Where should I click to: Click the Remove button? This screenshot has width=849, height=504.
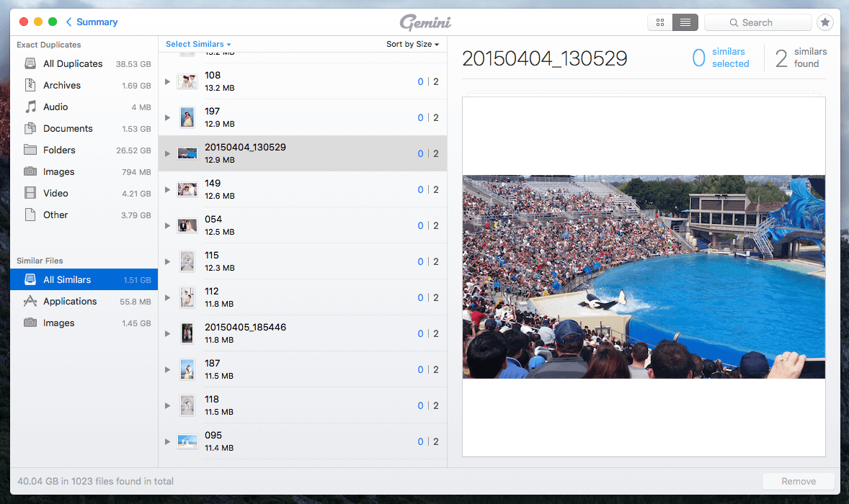798,481
